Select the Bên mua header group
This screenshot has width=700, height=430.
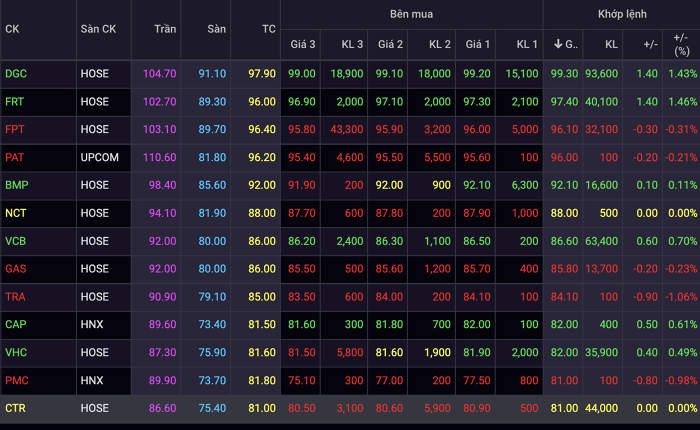[411, 14]
